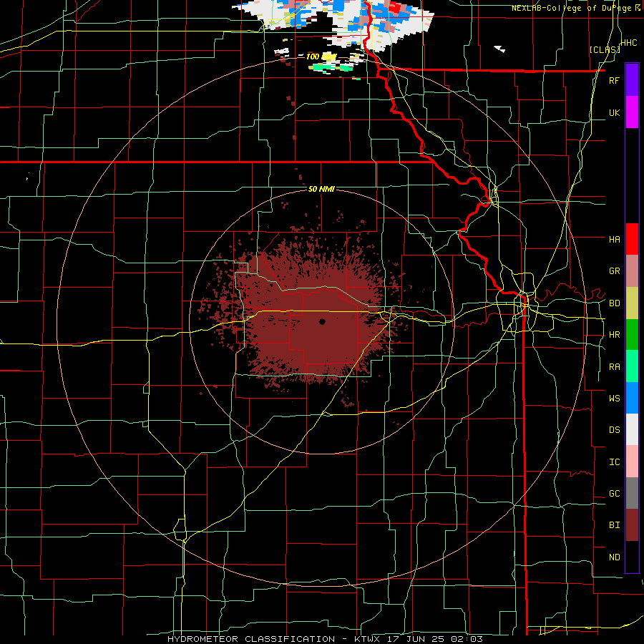
Task: Click the ND legend label text
Action: pos(615,557)
